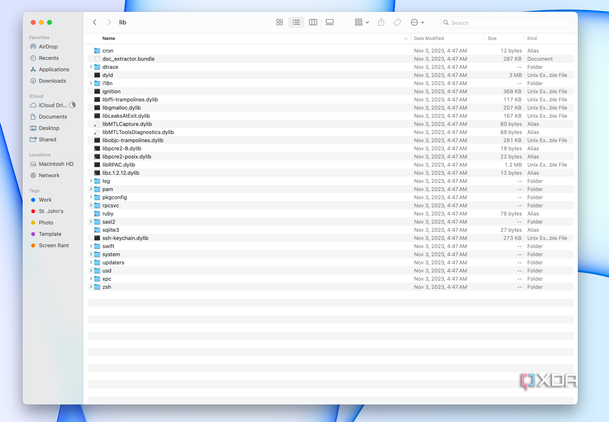609x422 pixels.
Task: Sort by the Kind column header
Action: 532,38
